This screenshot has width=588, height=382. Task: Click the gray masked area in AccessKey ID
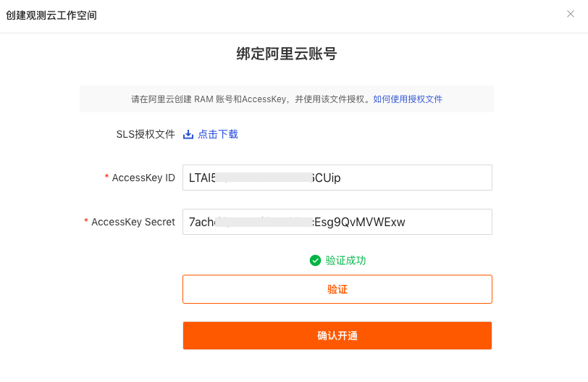264,178
